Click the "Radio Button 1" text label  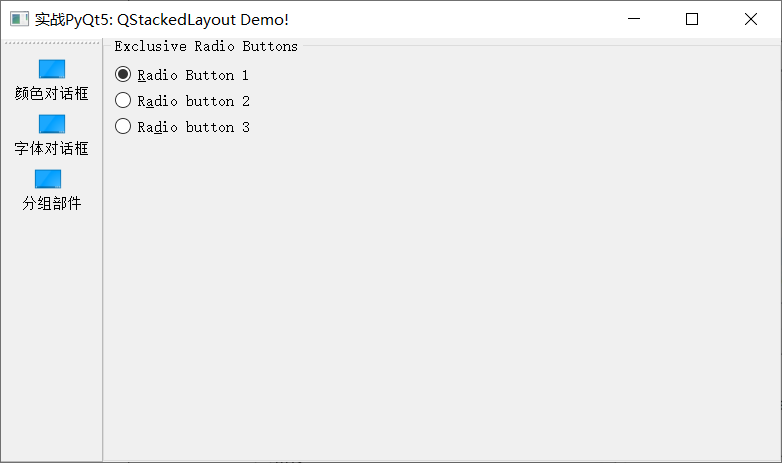[x=193, y=75]
